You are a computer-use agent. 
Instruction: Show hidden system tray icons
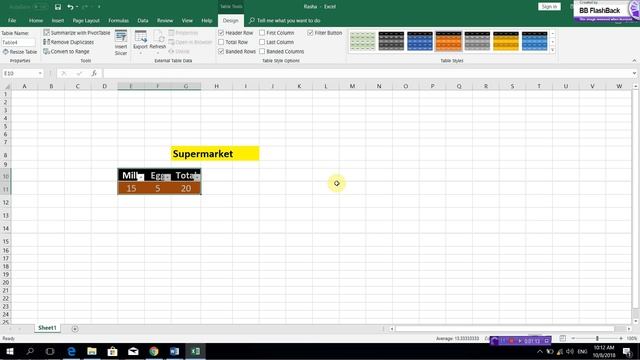tap(540, 351)
